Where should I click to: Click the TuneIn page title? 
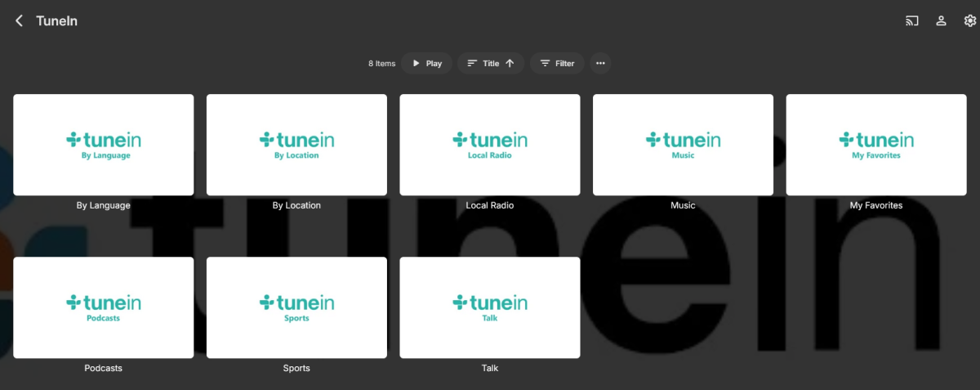click(57, 21)
